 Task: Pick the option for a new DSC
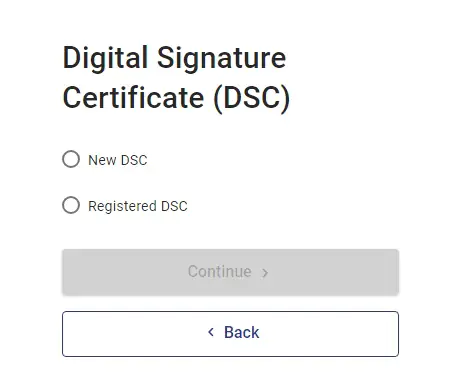point(71,159)
